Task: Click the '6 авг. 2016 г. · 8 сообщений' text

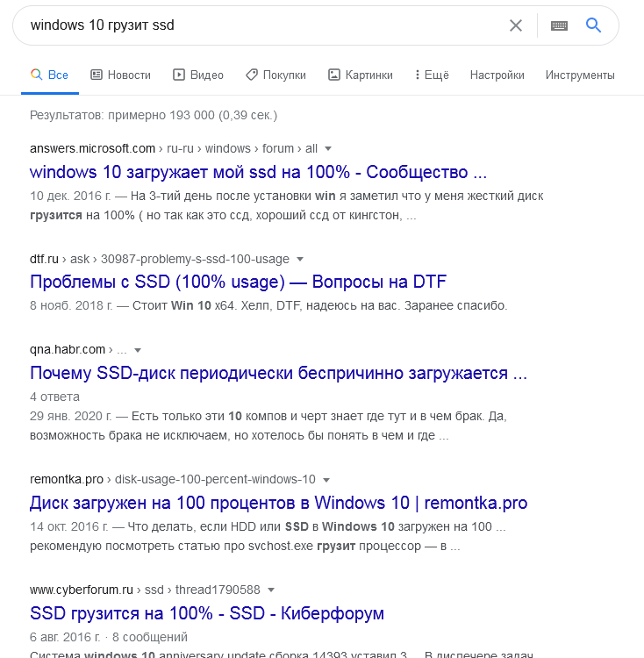Action: (x=108, y=637)
